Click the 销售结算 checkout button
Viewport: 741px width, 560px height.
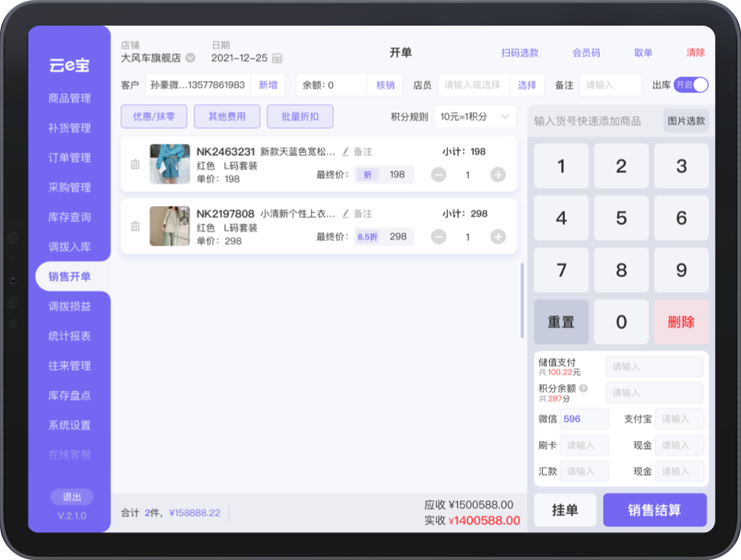(x=655, y=510)
